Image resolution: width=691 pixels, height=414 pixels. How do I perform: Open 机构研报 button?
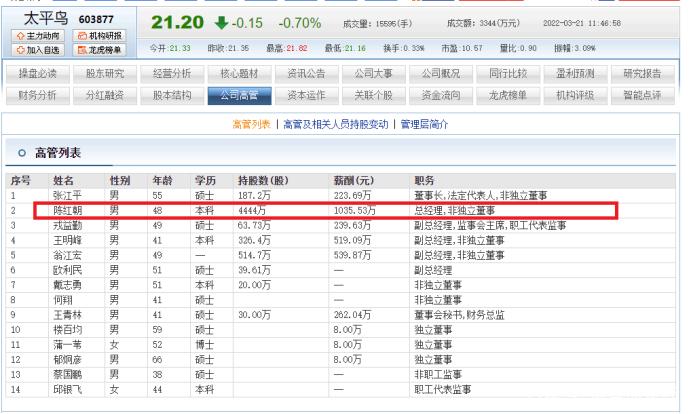click(x=100, y=36)
